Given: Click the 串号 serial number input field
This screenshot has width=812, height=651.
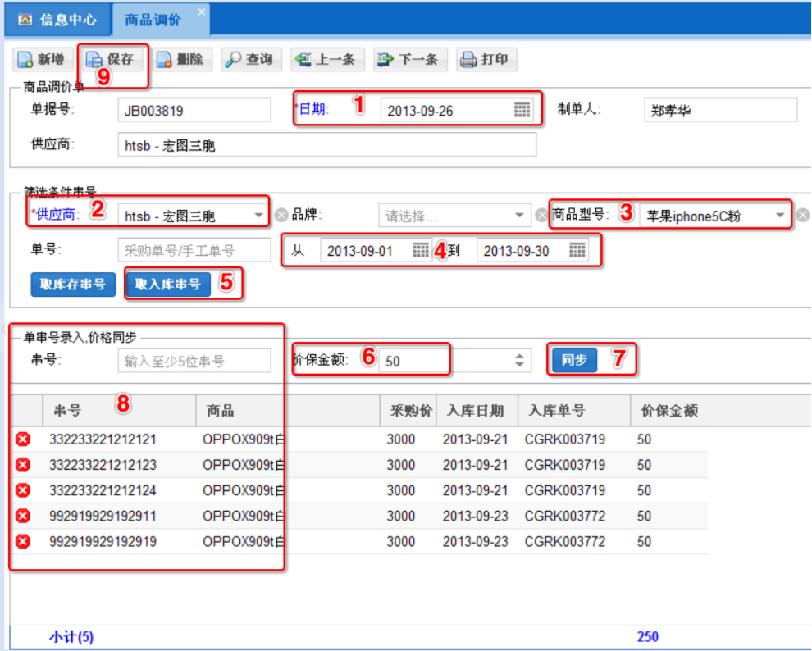Looking at the screenshot, I should 194,360.
